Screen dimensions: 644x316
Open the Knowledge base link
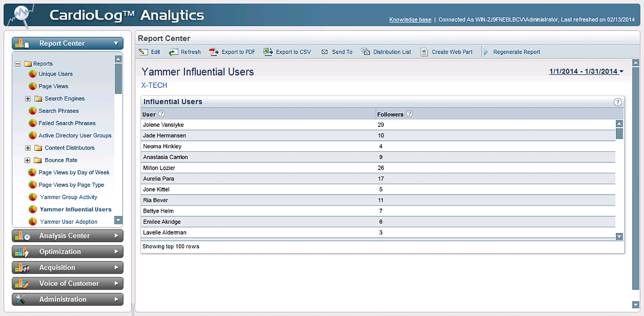[x=410, y=19]
